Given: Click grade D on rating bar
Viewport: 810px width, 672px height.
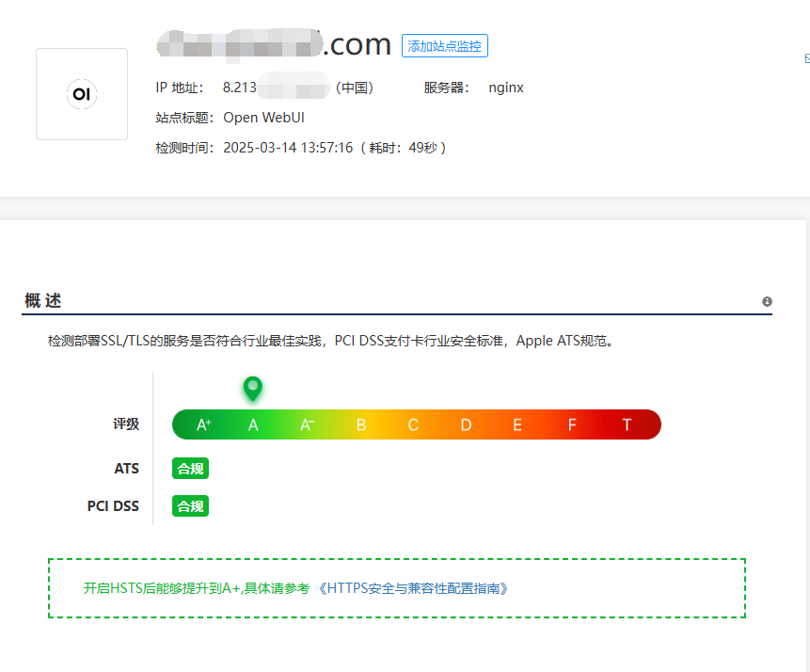Looking at the screenshot, I should pyautogui.click(x=466, y=424).
